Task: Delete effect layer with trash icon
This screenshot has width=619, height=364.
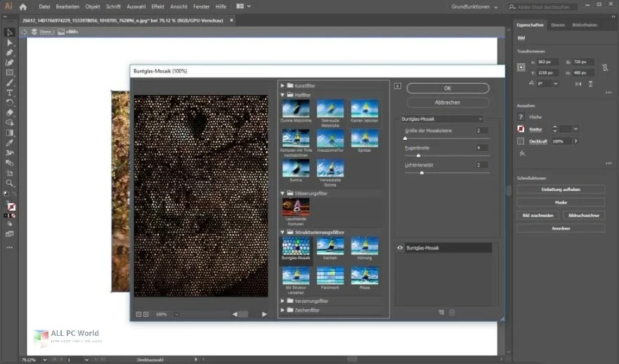Action: click(x=452, y=312)
